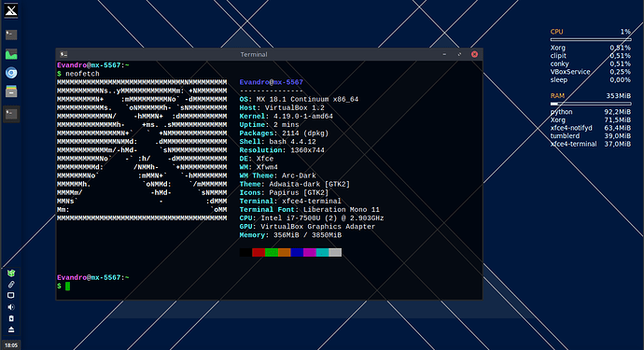Click the green cursor at the prompt

point(68,287)
